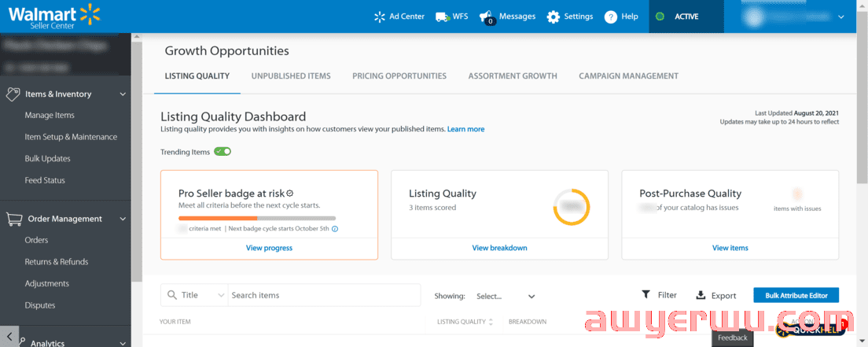Open Settings gear in header
Screen dimensions: 868x347
pyautogui.click(x=553, y=17)
